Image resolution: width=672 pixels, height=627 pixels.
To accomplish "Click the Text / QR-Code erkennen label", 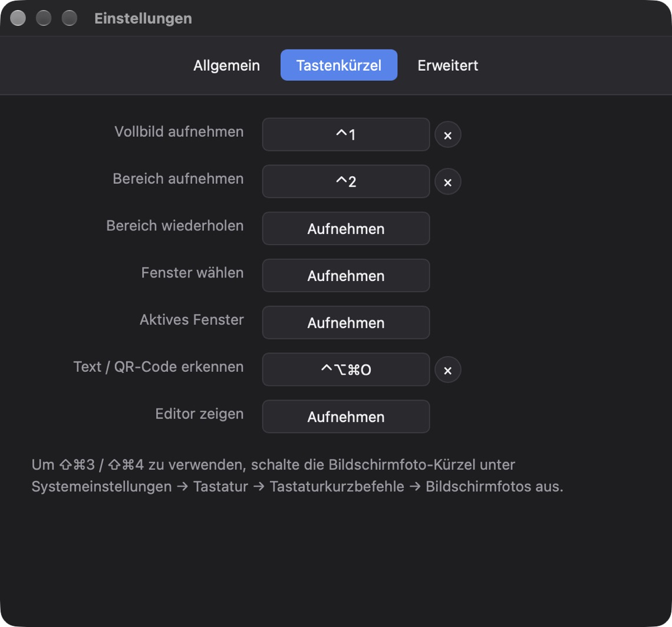I will pyautogui.click(x=159, y=367).
